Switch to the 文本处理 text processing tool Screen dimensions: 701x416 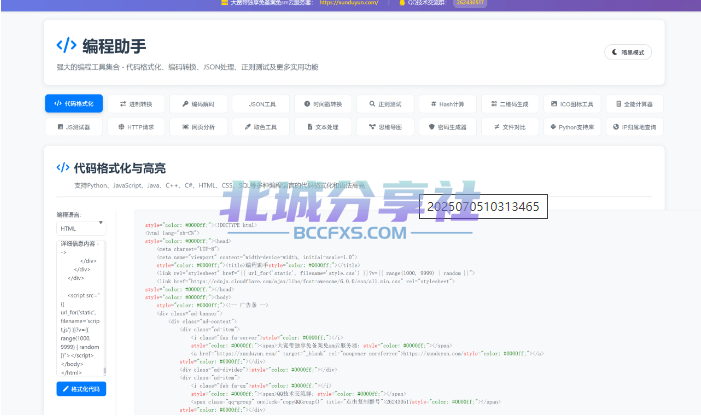[323, 127]
